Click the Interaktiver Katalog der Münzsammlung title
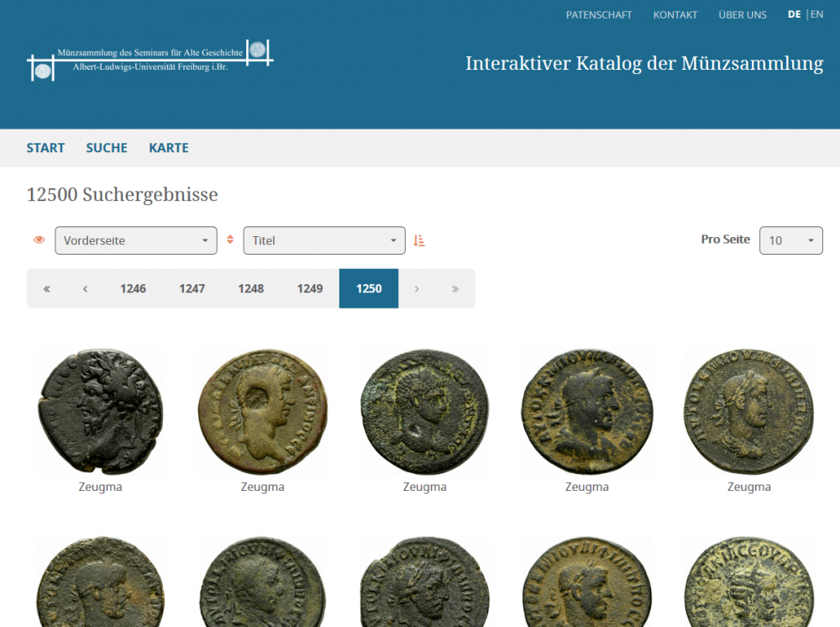840x627 pixels. tap(644, 64)
